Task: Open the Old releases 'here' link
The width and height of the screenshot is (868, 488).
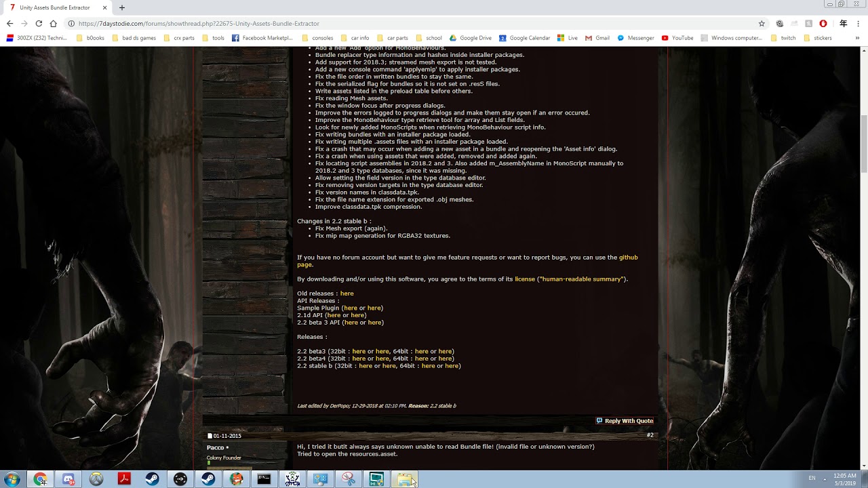Action: coord(347,293)
